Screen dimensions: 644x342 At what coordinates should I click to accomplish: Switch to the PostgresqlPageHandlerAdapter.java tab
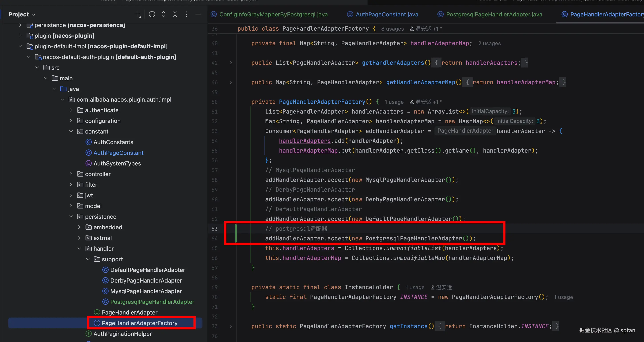click(x=494, y=14)
